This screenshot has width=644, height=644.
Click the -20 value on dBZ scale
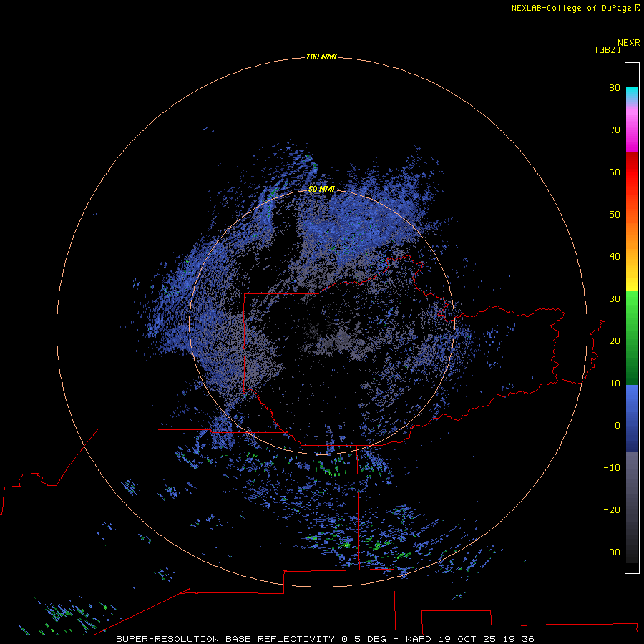pos(612,510)
